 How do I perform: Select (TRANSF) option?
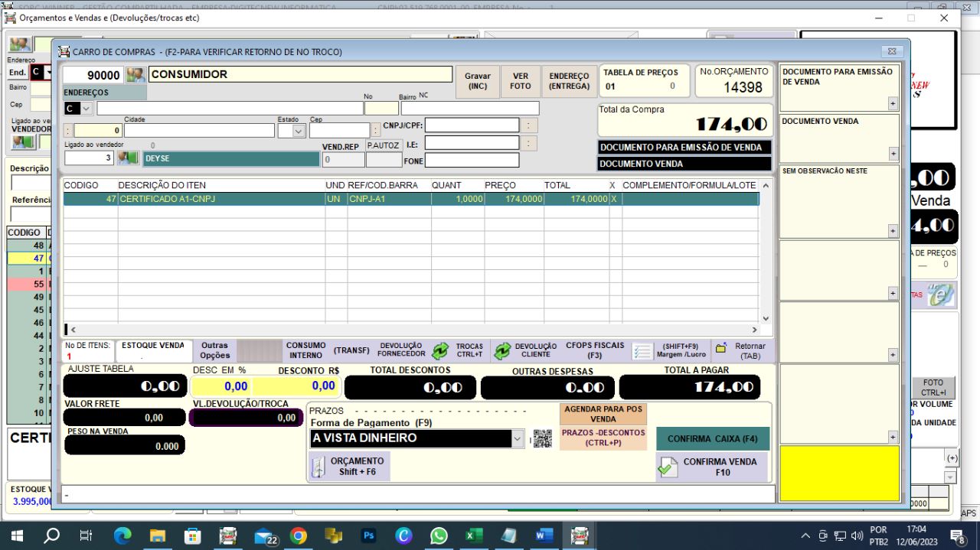pyautogui.click(x=351, y=350)
